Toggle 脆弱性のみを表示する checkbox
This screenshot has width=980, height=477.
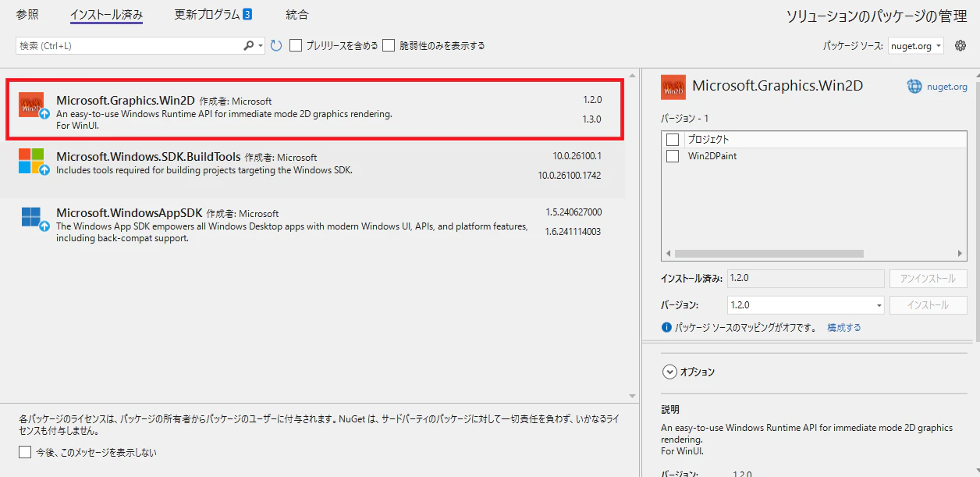(389, 46)
